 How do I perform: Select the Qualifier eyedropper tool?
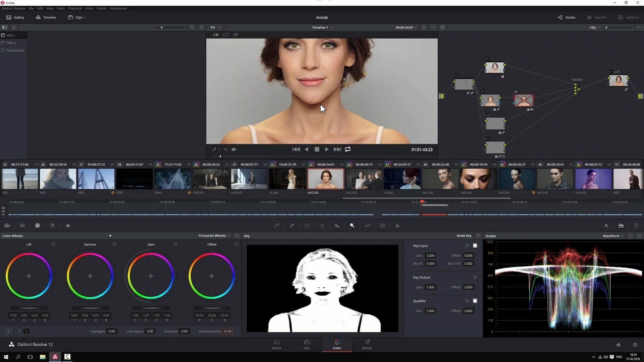[291, 225]
